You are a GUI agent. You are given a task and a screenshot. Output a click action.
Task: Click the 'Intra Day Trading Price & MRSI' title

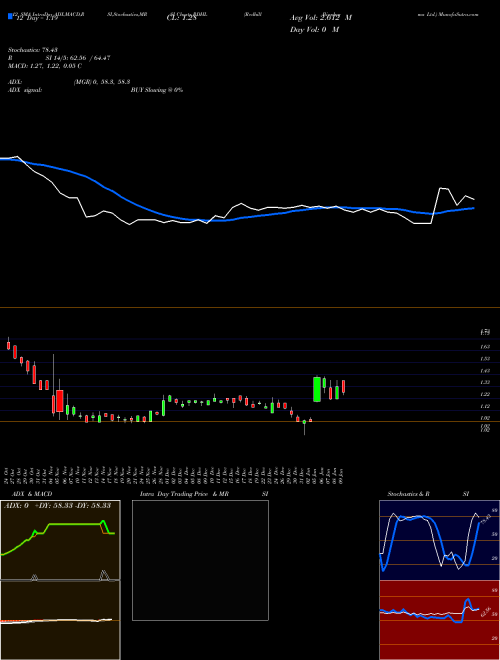(x=204, y=494)
